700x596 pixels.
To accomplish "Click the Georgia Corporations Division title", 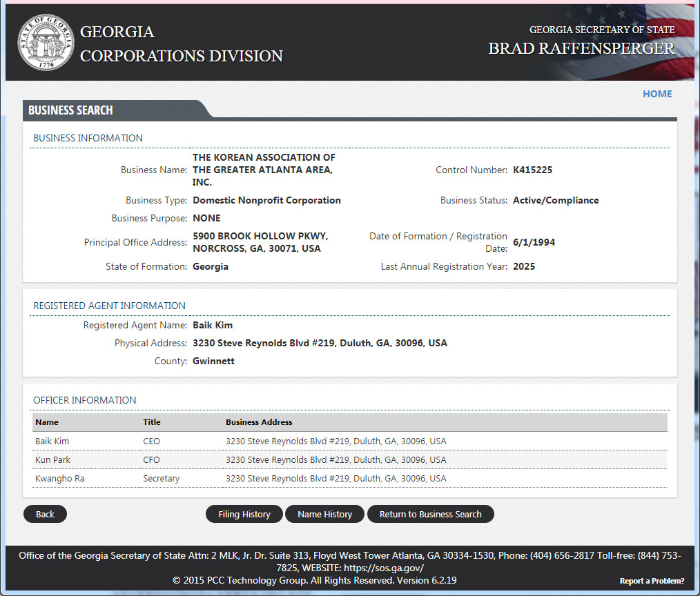I will pyautogui.click(x=181, y=44).
